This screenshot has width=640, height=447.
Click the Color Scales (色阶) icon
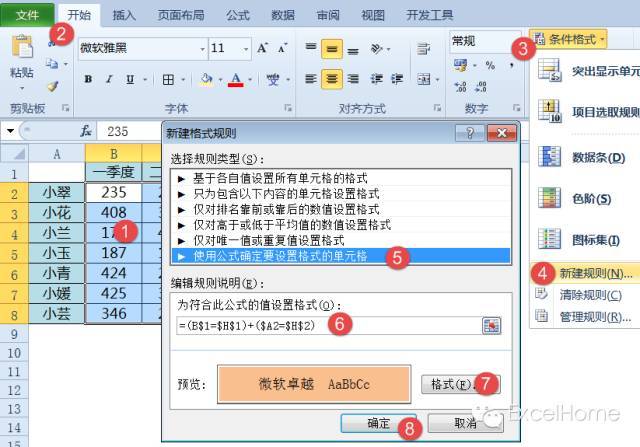(x=552, y=199)
